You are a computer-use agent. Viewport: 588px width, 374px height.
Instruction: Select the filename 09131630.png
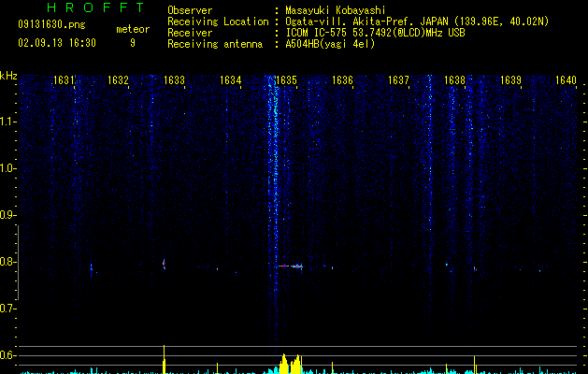(51, 24)
